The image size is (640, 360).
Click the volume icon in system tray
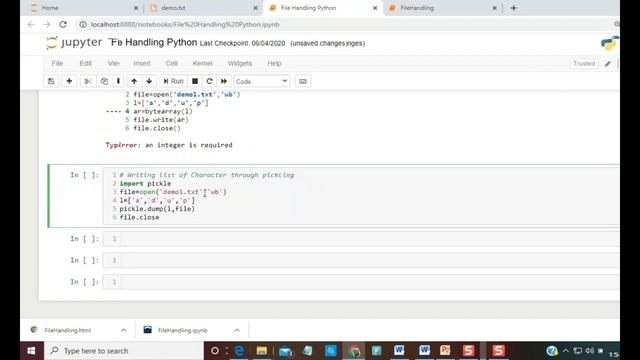coord(589,351)
